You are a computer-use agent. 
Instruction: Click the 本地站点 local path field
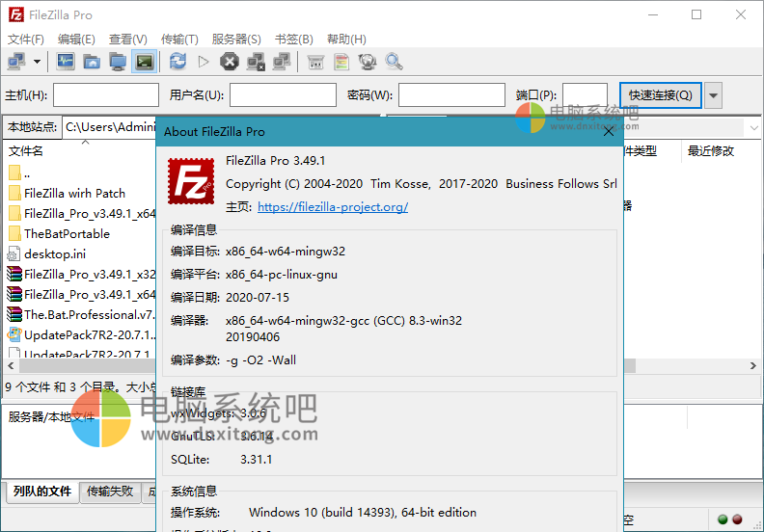109,127
